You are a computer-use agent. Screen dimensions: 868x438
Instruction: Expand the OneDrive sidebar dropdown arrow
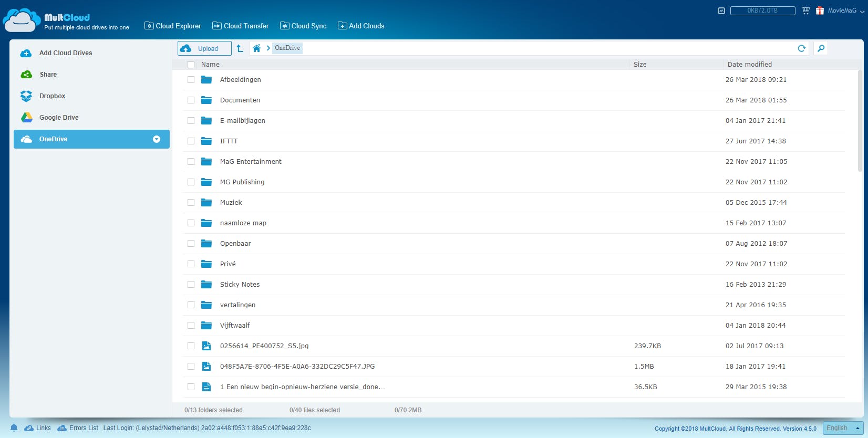[x=156, y=139]
